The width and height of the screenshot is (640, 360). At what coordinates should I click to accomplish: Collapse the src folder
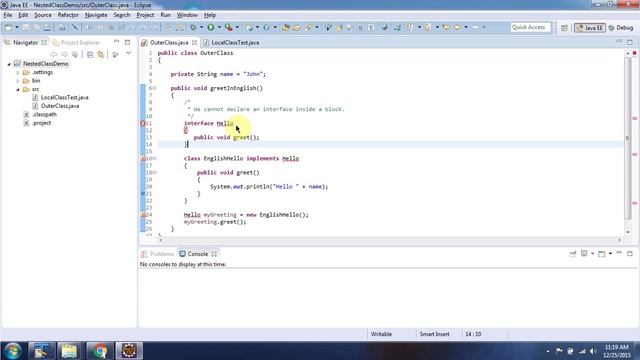tap(18, 89)
